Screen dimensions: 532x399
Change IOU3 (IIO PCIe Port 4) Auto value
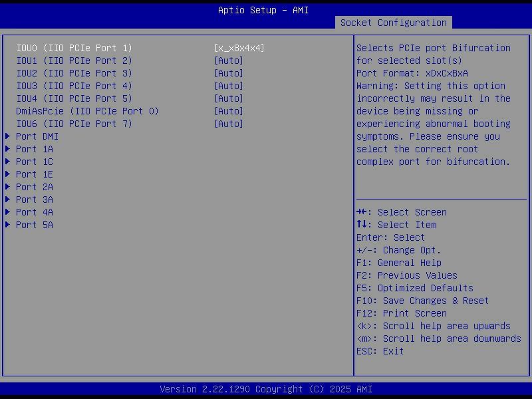point(229,86)
